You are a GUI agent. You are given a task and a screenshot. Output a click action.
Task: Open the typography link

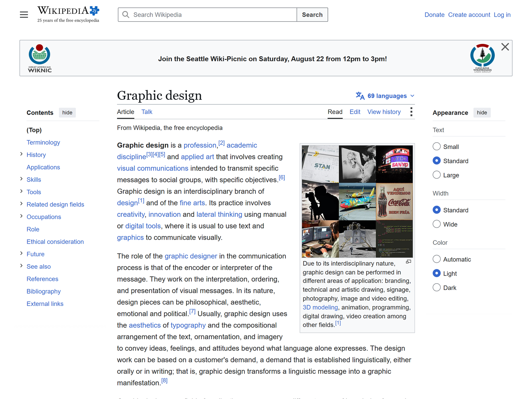pyautogui.click(x=188, y=325)
